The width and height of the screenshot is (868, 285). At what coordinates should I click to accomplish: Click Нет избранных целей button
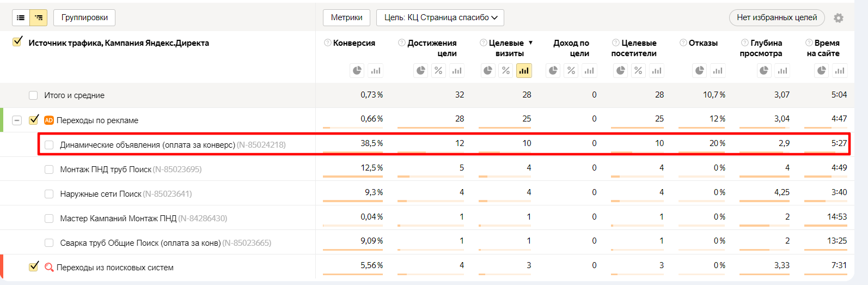pos(777,17)
